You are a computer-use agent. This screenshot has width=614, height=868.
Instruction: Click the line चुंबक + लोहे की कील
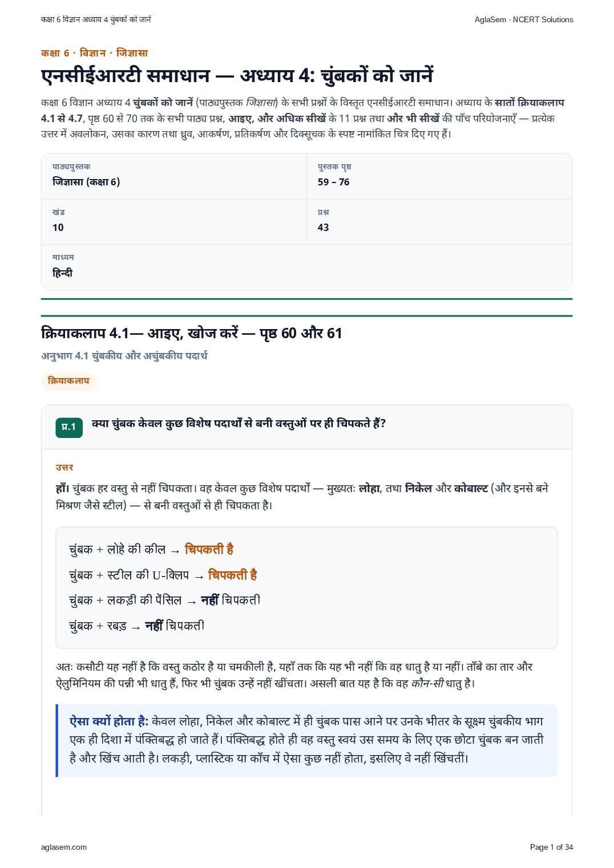pos(151,549)
